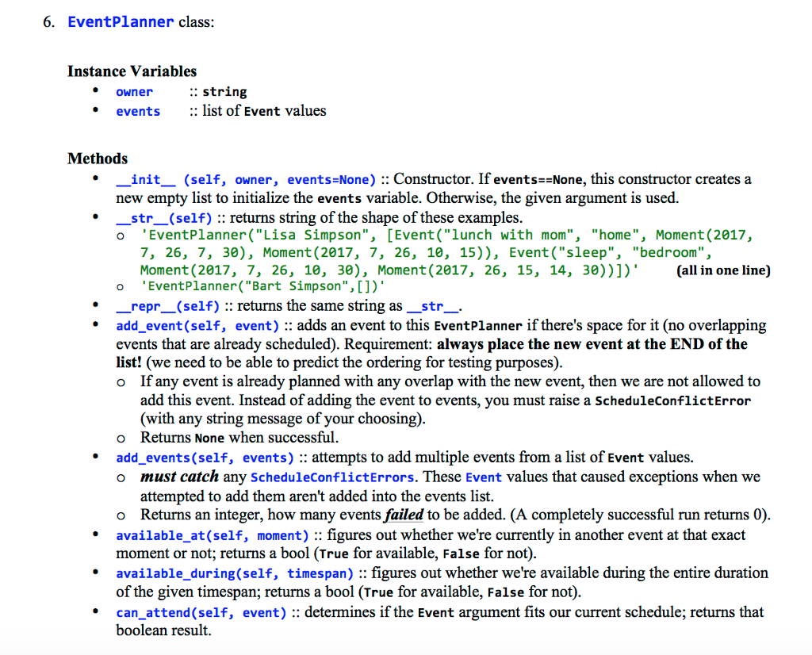812x655 pixels.
Task: Click the circle bullet before the Bart Simpson example
Action: pos(121,286)
